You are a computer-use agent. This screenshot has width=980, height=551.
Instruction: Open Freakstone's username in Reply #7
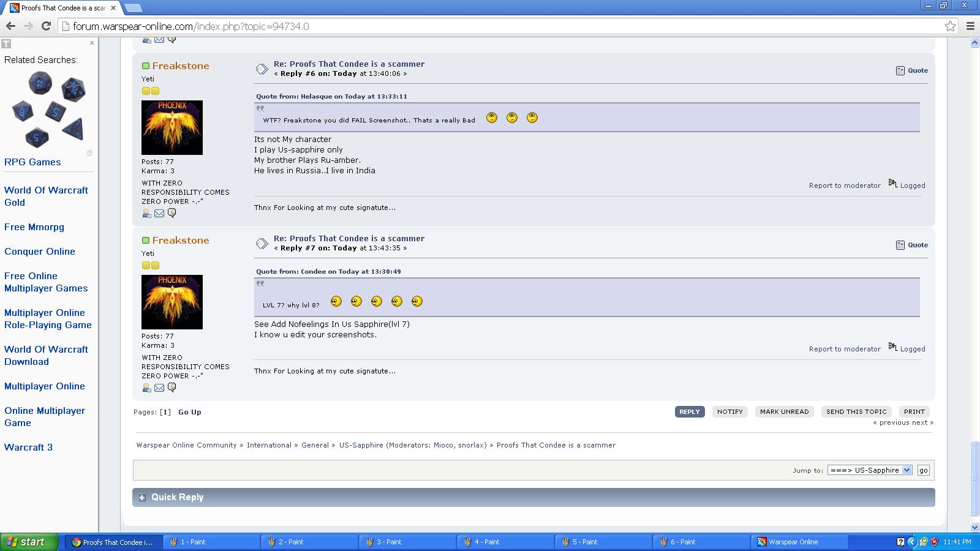tap(181, 241)
